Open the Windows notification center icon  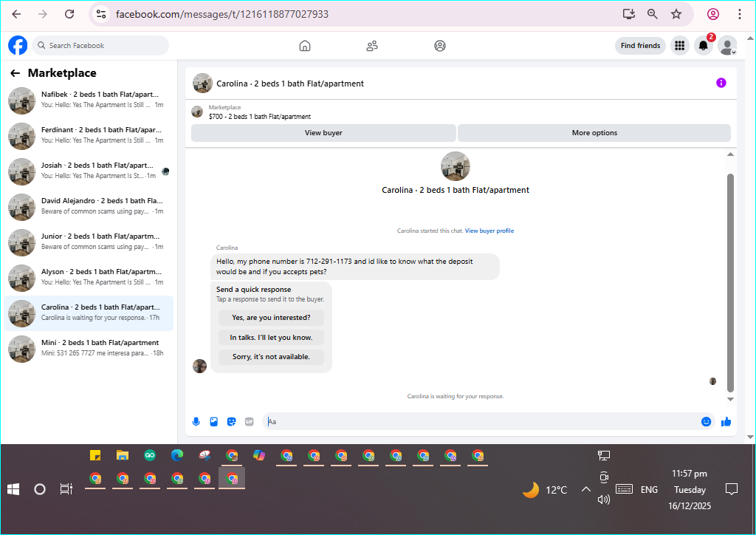click(x=732, y=489)
